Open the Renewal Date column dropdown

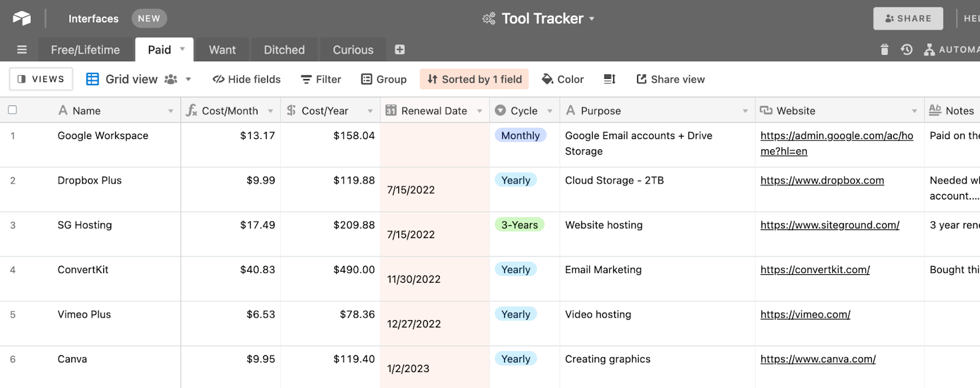[480, 111]
